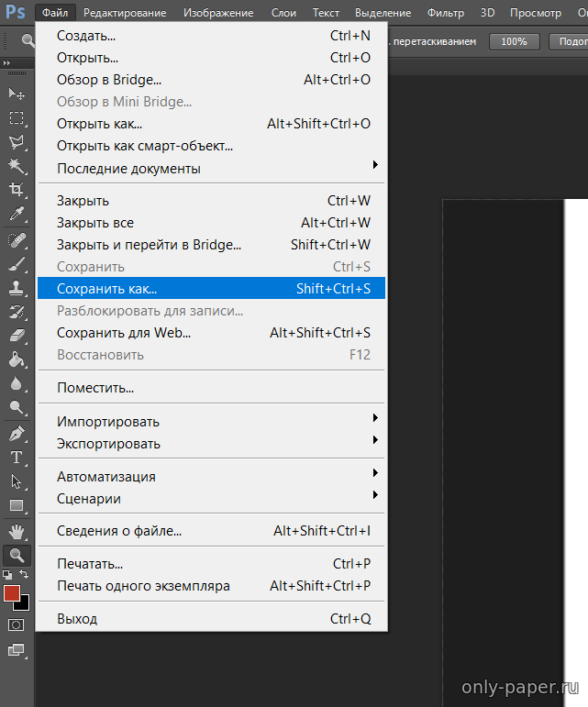The image size is (588, 707).
Task: Select the Eraser tool
Action: pos(17,336)
